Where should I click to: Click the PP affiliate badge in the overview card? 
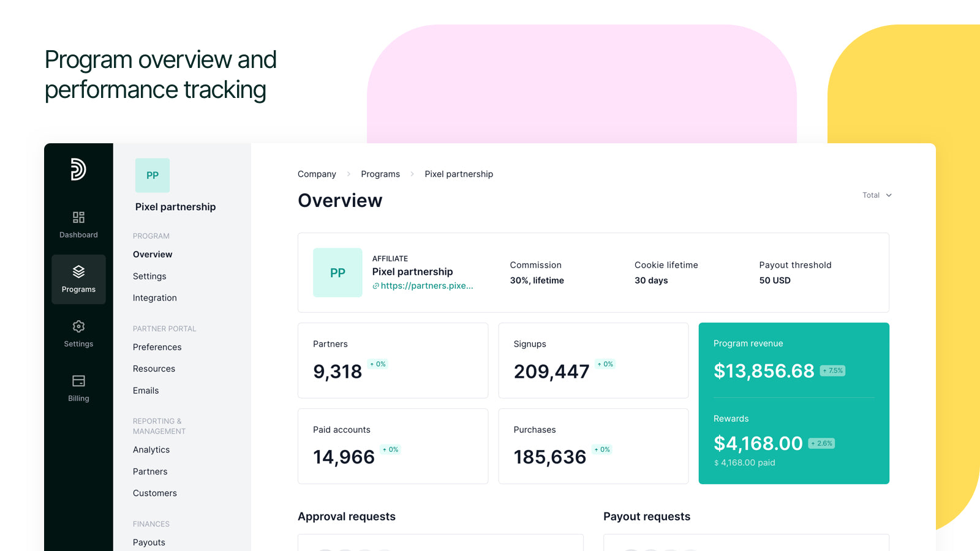(337, 272)
